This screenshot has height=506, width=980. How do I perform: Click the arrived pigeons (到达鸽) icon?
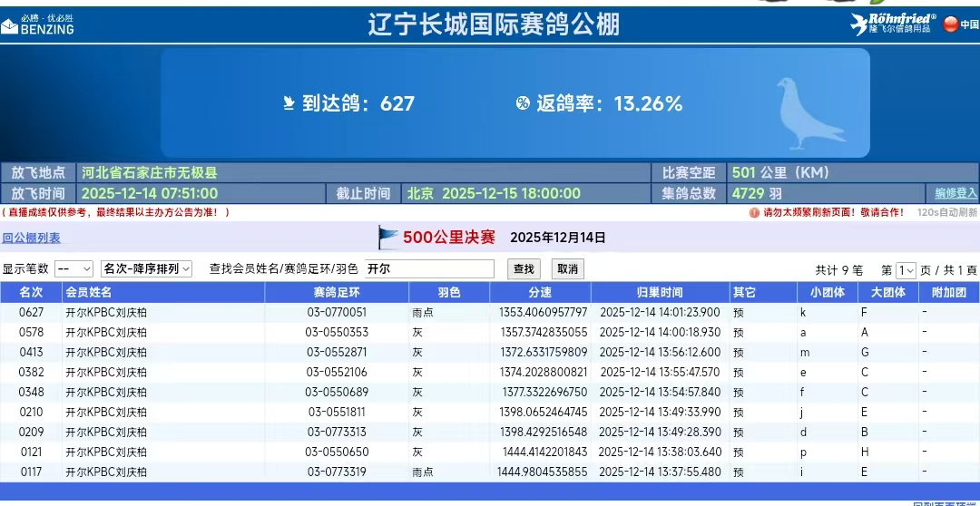(x=289, y=103)
